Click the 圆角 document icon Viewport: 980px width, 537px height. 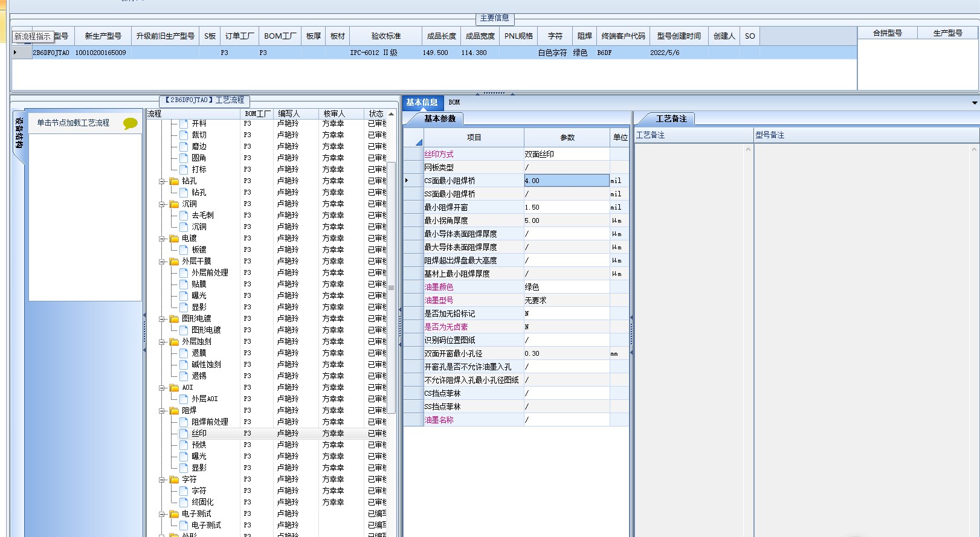point(184,158)
